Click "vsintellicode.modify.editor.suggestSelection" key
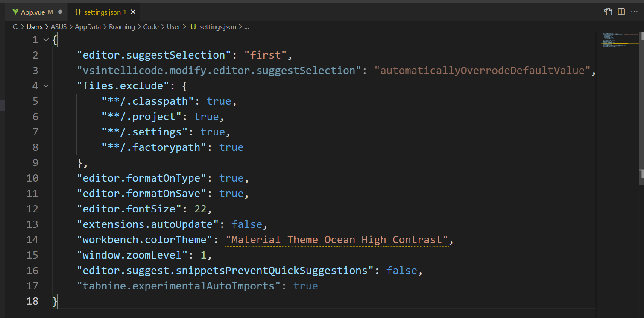The width and height of the screenshot is (644, 318). click(219, 71)
